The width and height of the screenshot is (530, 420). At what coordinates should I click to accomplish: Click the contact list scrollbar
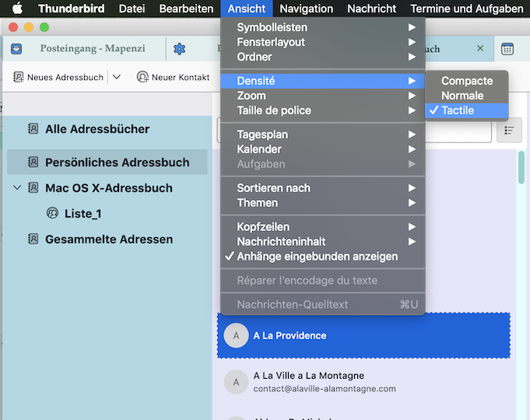coord(521,167)
